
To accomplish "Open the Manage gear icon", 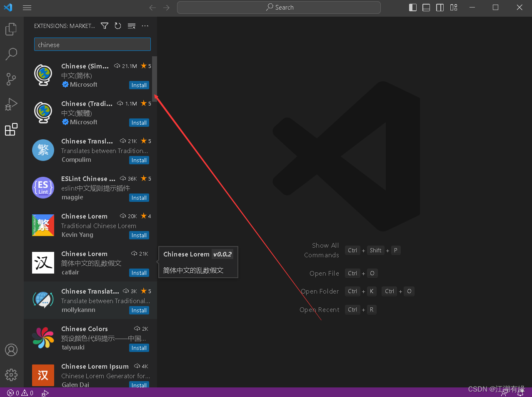I will coord(11,374).
